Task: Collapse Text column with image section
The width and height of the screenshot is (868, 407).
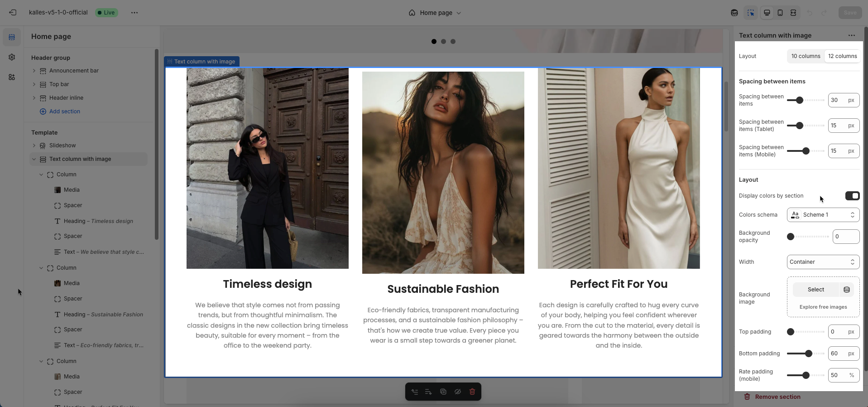Action: tap(34, 159)
